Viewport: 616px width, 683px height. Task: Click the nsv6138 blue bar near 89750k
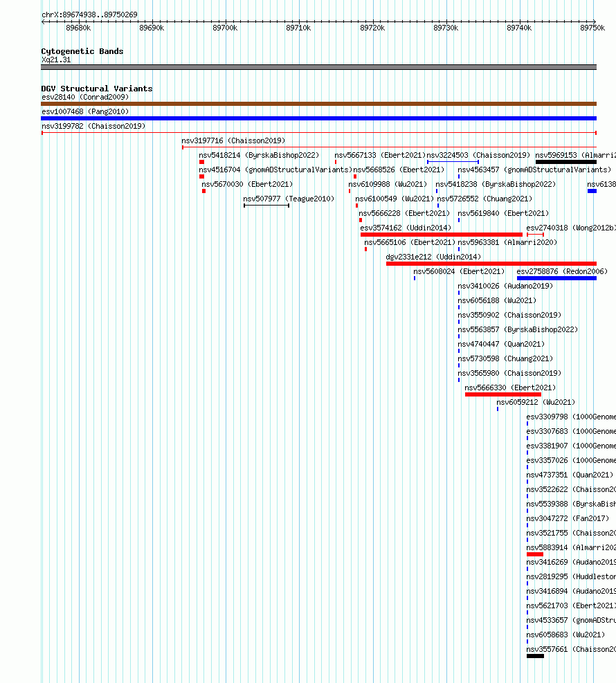coord(592,191)
